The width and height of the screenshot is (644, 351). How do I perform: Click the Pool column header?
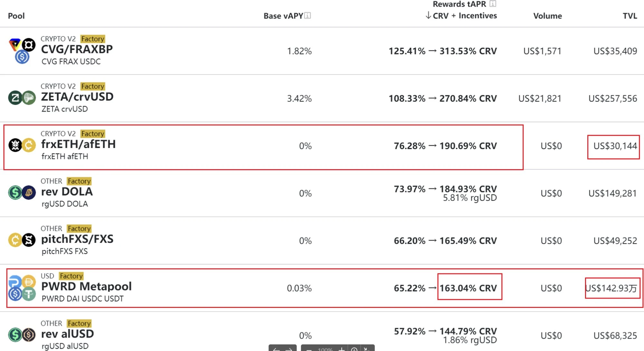point(16,16)
